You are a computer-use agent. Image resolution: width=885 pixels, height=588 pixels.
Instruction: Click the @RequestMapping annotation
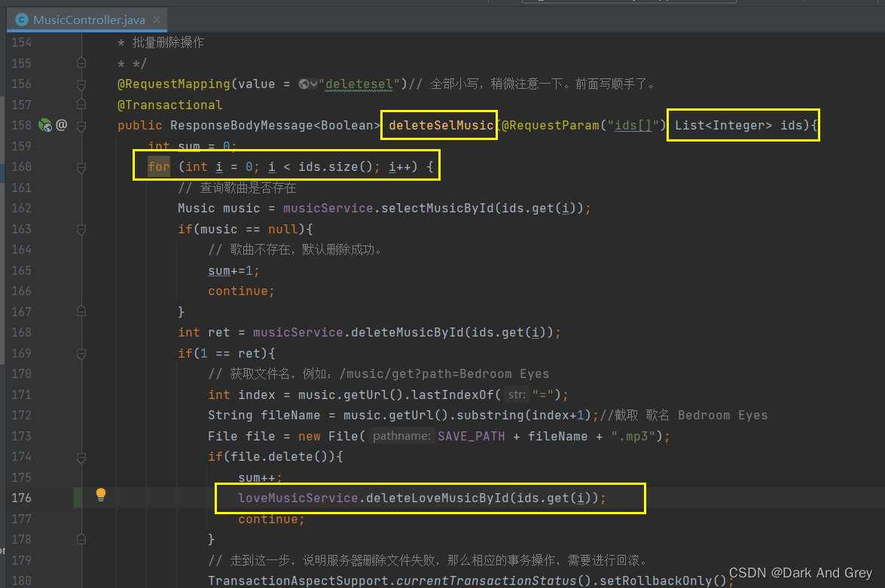point(174,84)
